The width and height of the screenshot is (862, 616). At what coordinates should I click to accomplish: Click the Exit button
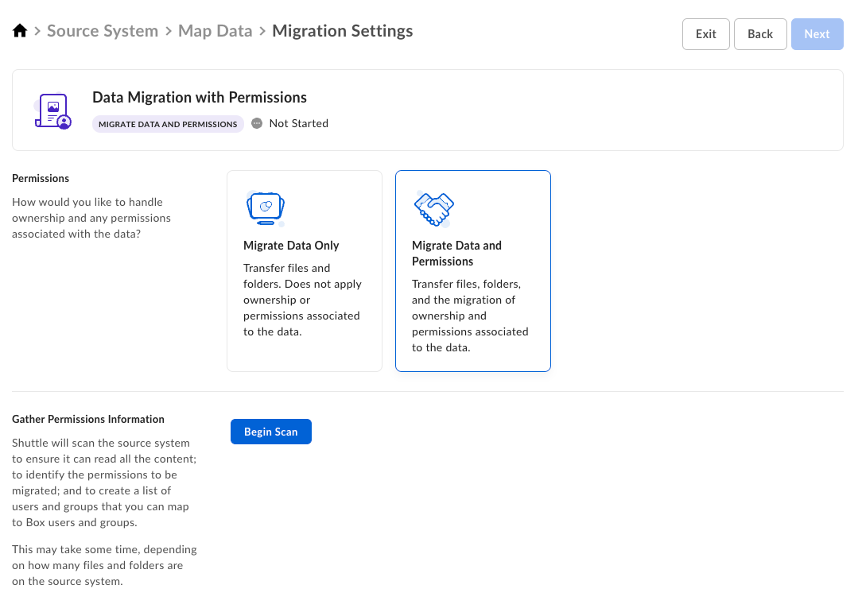[705, 34]
